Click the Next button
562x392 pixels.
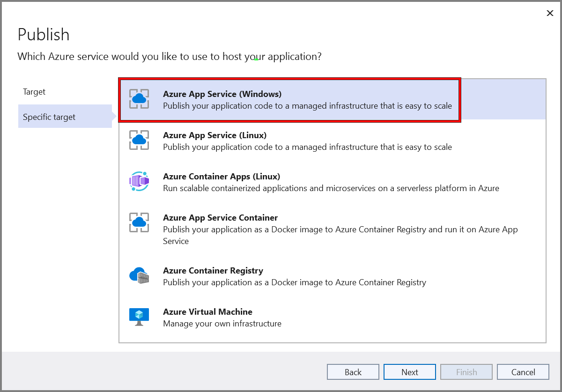[409, 371]
